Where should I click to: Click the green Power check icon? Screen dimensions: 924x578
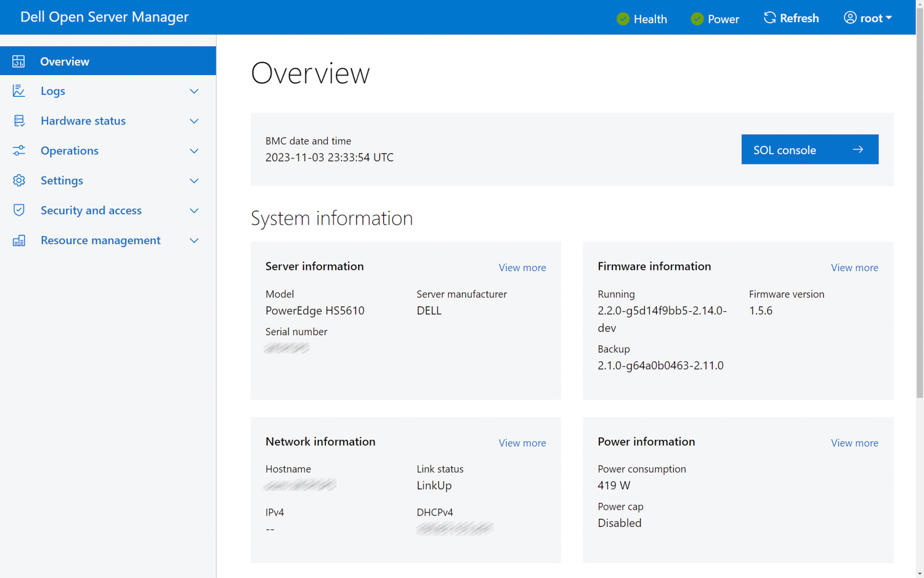point(697,18)
